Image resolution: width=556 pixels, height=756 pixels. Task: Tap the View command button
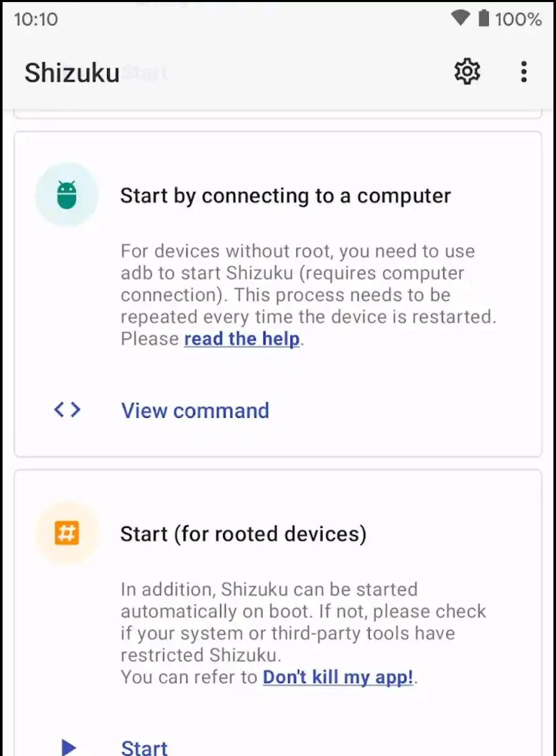click(195, 410)
